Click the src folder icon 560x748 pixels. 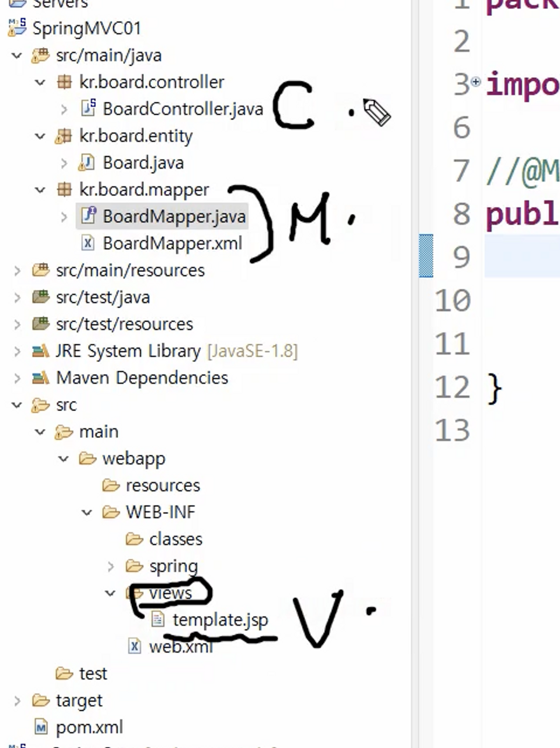40,405
